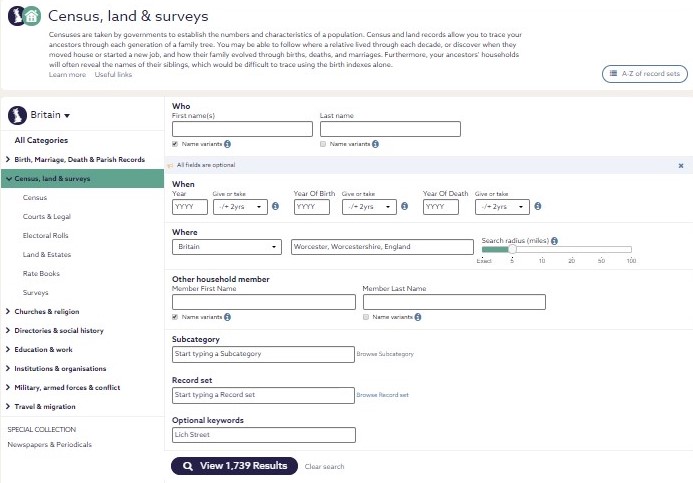The image size is (693, 483).
Task: Enable Member Last Name variants checkbox
Action: pyautogui.click(x=366, y=317)
